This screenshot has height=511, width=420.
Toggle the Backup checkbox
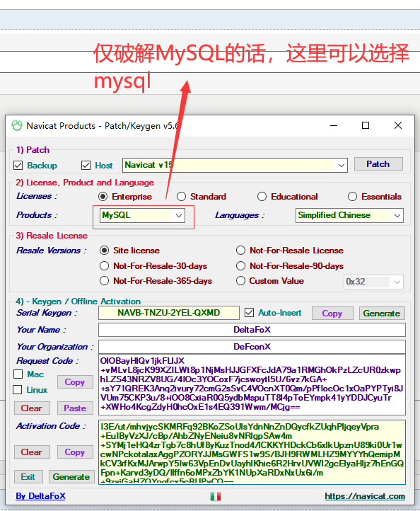tap(18, 166)
